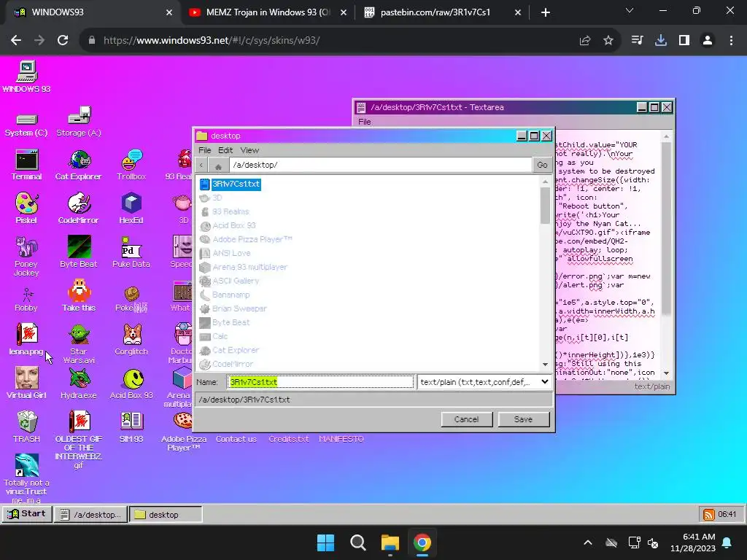Click the Save button
Screen dimensions: 747x560
(x=524, y=419)
